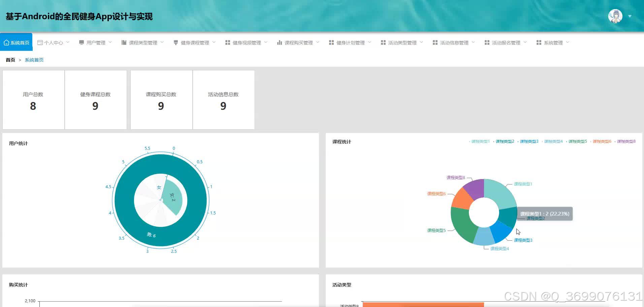Open the 健身视频管理 menu
This screenshot has height=307, width=644.
click(247, 42)
